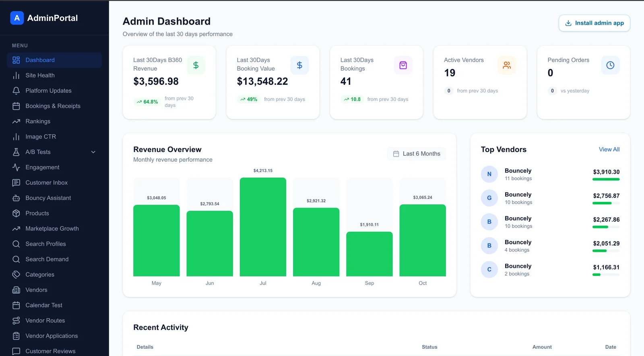
Task: Click the A/B Tests flask icon
Action: click(x=16, y=152)
